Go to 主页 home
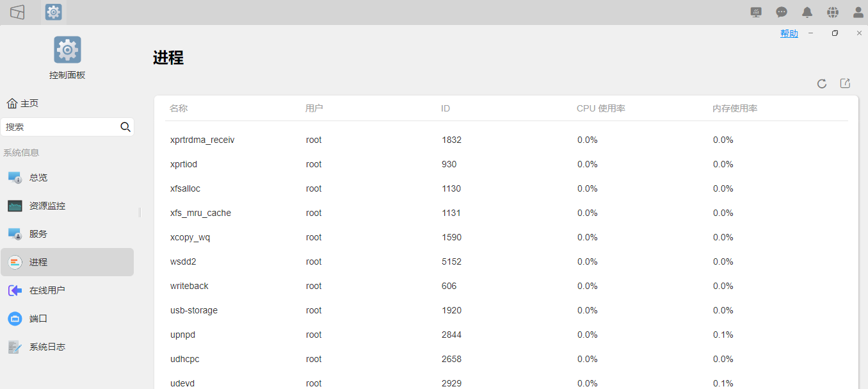 tap(22, 103)
